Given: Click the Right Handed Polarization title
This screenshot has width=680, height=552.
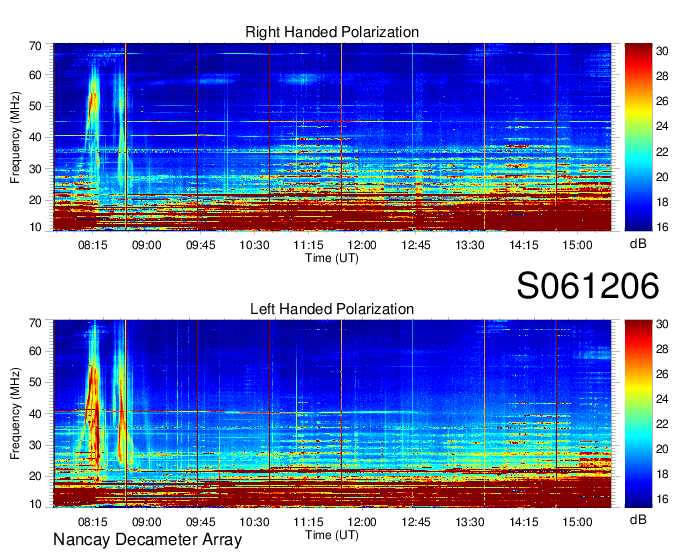Looking at the screenshot, I should [332, 32].
